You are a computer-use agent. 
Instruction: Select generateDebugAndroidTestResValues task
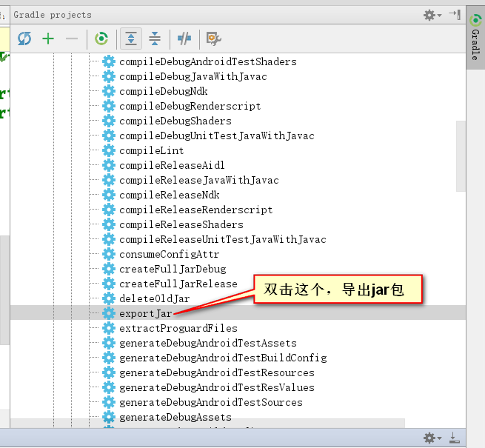(217, 387)
